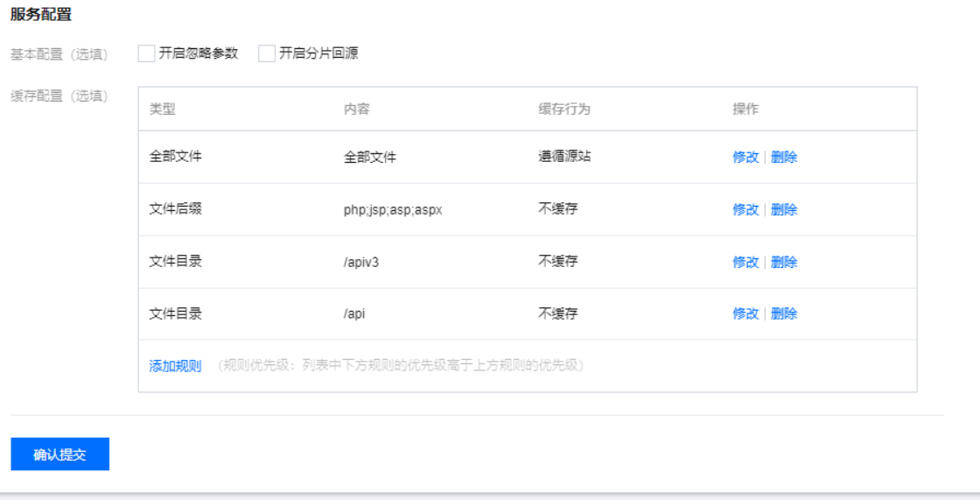Enable the 开启忽略参数 checkbox
The image size is (980, 500).
[146, 53]
